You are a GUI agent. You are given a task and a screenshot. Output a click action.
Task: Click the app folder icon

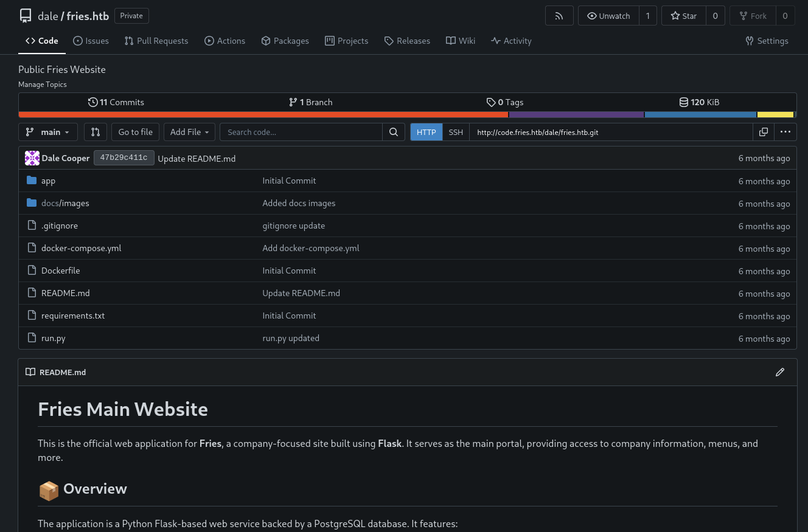(32, 181)
